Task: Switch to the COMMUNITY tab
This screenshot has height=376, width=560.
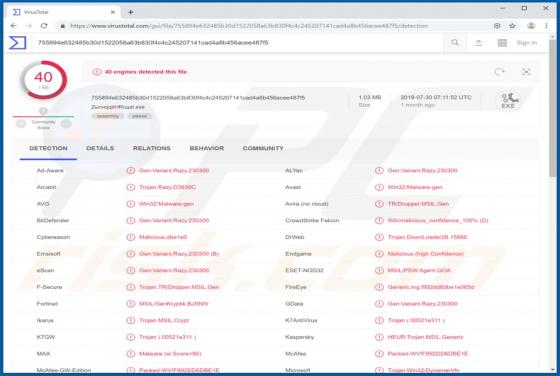Action: tap(263, 148)
